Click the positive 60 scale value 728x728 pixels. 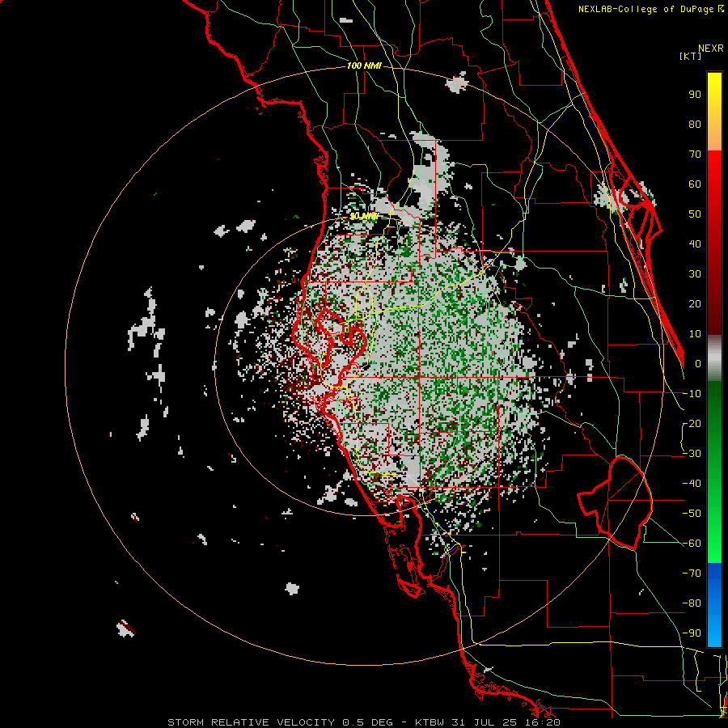coord(695,184)
